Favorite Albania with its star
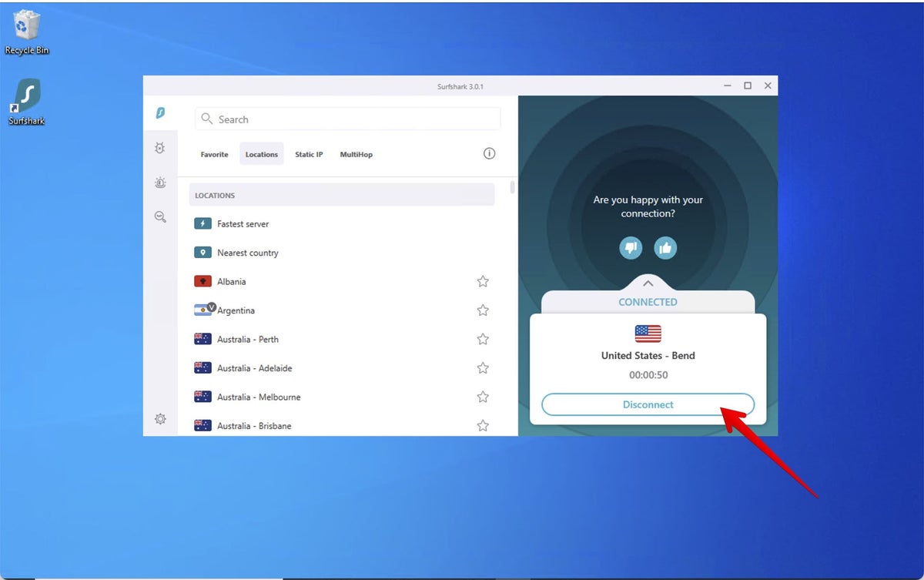 pos(483,281)
